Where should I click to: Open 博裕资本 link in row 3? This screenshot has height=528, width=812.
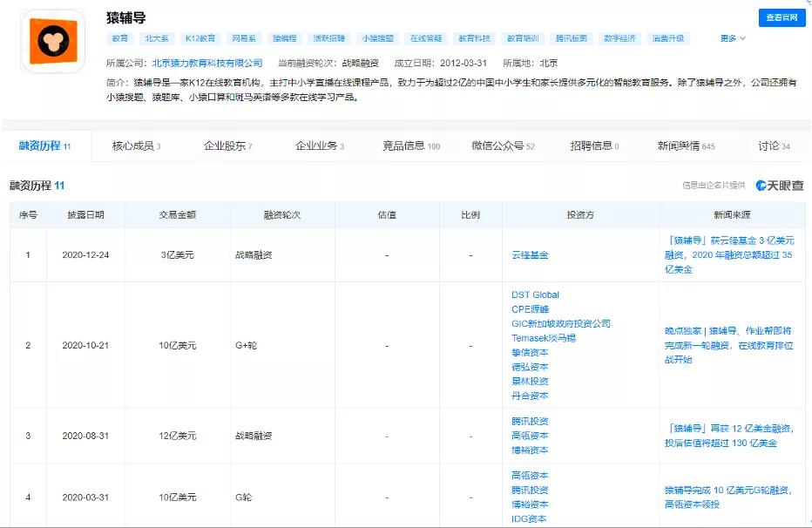tap(530, 450)
